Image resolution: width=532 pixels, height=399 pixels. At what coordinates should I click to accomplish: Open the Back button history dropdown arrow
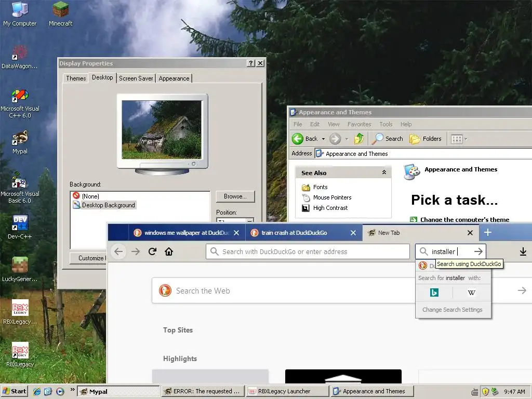[323, 139]
